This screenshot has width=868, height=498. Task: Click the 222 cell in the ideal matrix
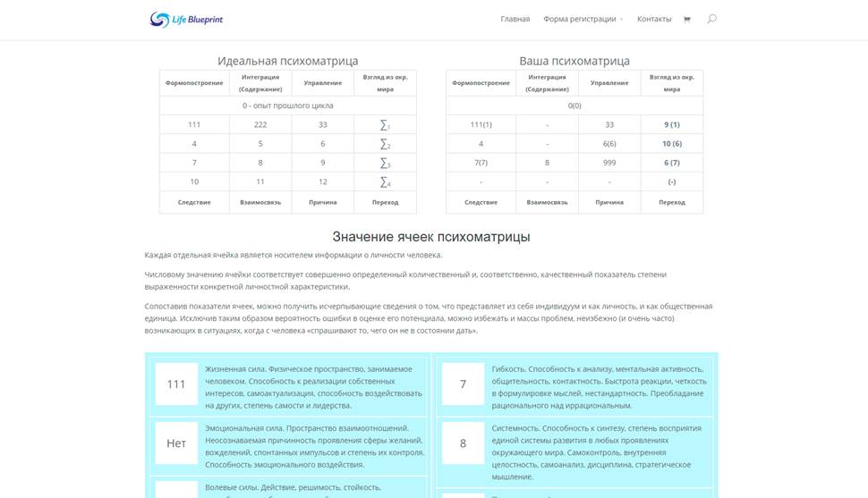[x=260, y=124]
